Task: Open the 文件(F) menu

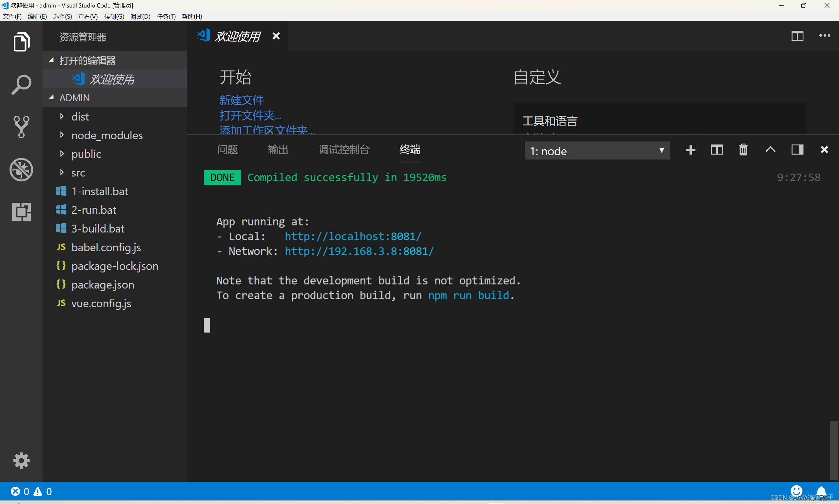Action: pyautogui.click(x=12, y=16)
